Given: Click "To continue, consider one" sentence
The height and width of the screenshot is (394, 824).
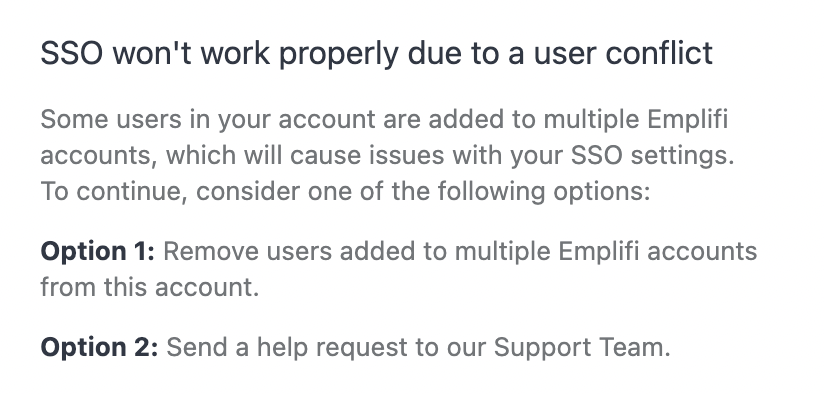Looking at the screenshot, I should tap(196, 191).
